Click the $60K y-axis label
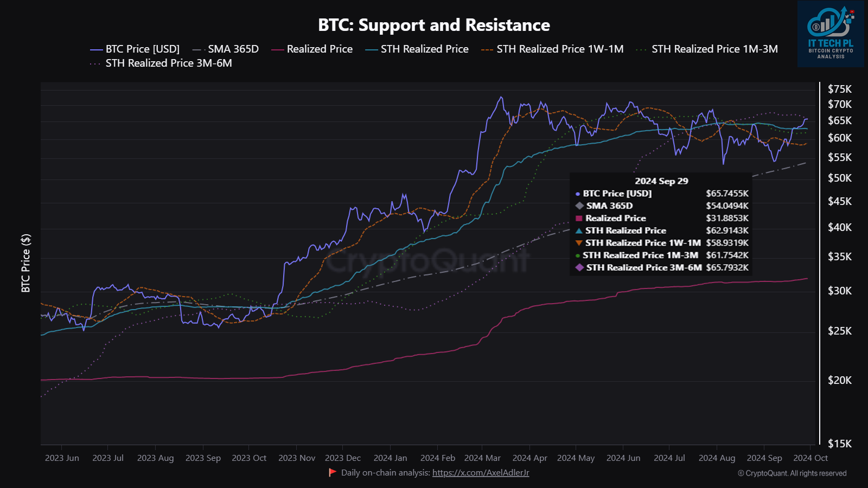The image size is (868, 488). point(840,138)
